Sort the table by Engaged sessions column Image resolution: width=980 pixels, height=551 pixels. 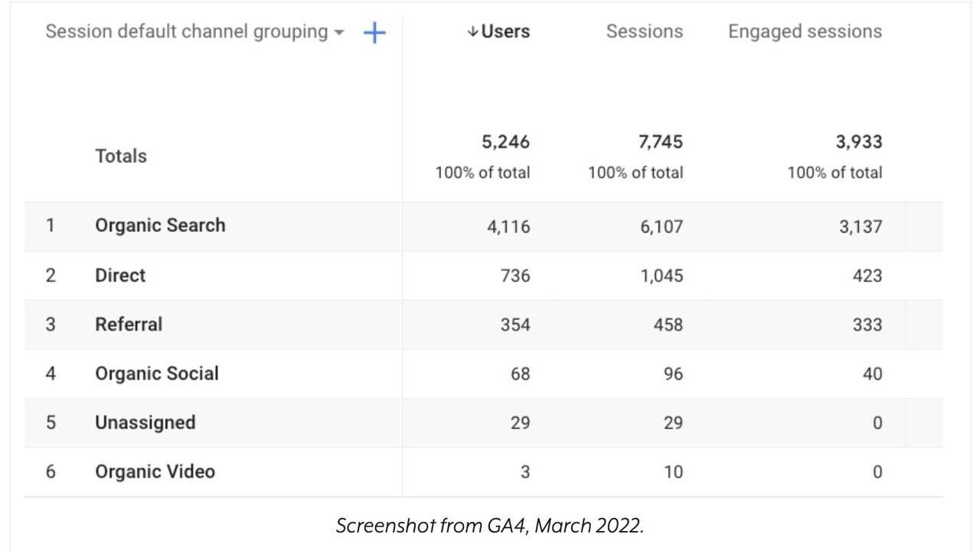point(805,31)
